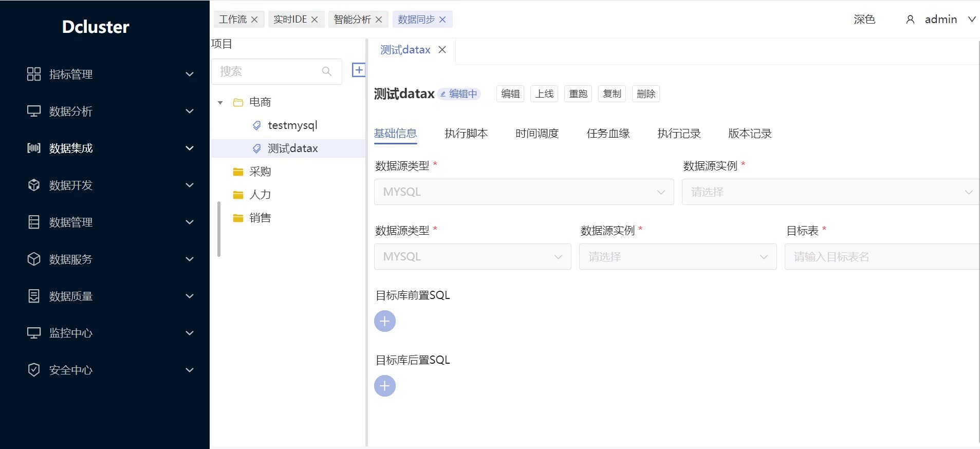Close the 工作流 top tab
This screenshot has width=980, height=449.
(254, 20)
